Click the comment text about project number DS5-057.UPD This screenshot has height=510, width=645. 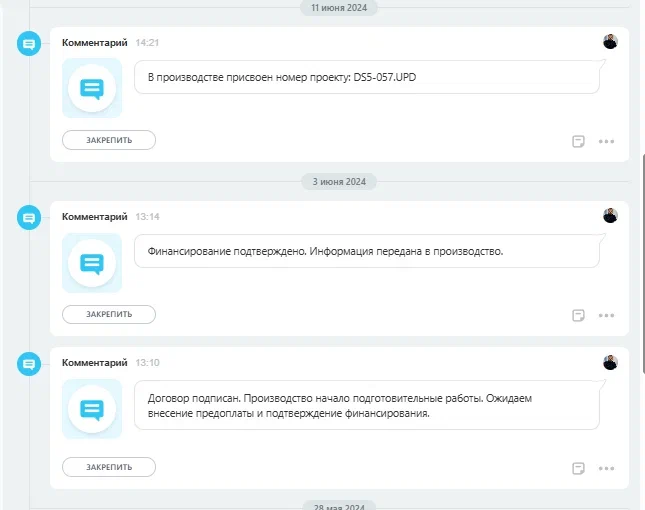point(282,77)
